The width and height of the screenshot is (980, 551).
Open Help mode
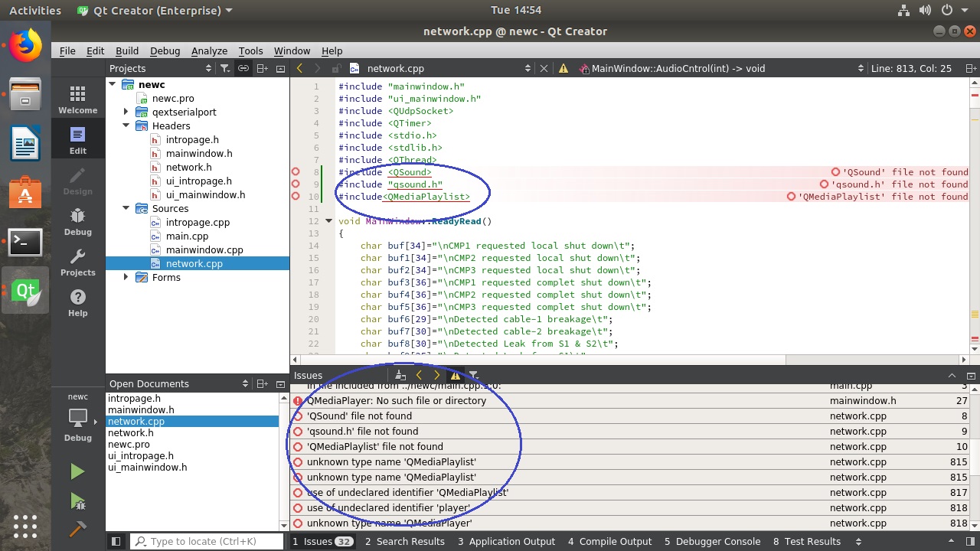click(77, 302)
